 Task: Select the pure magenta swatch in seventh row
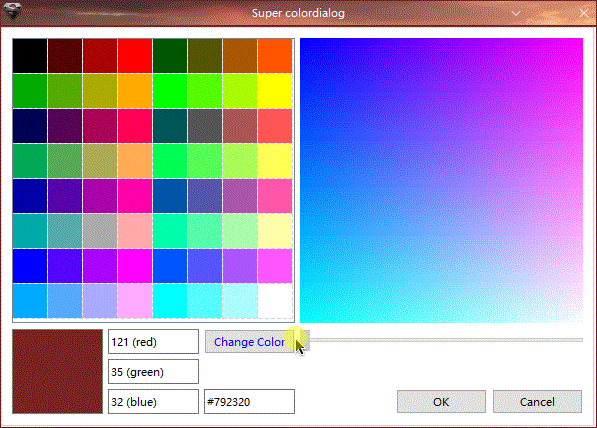pos(135,266)
